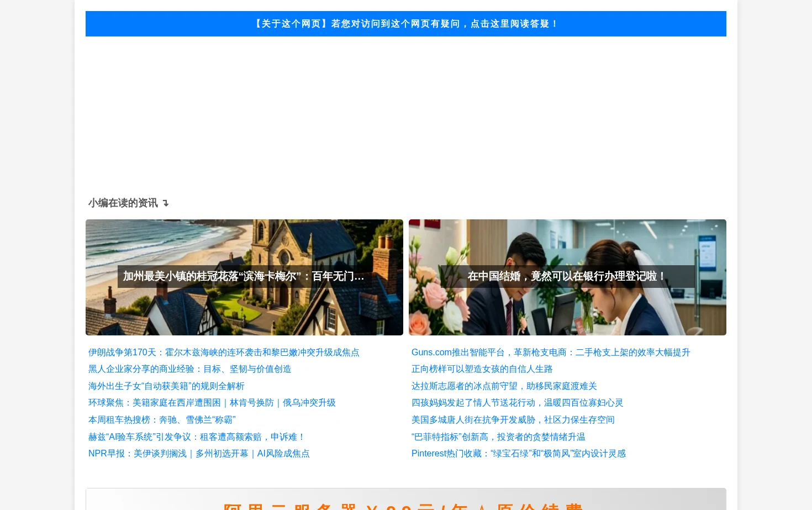This screenshot has width=812, height=510.
Task: Click the blue 关于这个网页 banner
Action: pos(406,24)
